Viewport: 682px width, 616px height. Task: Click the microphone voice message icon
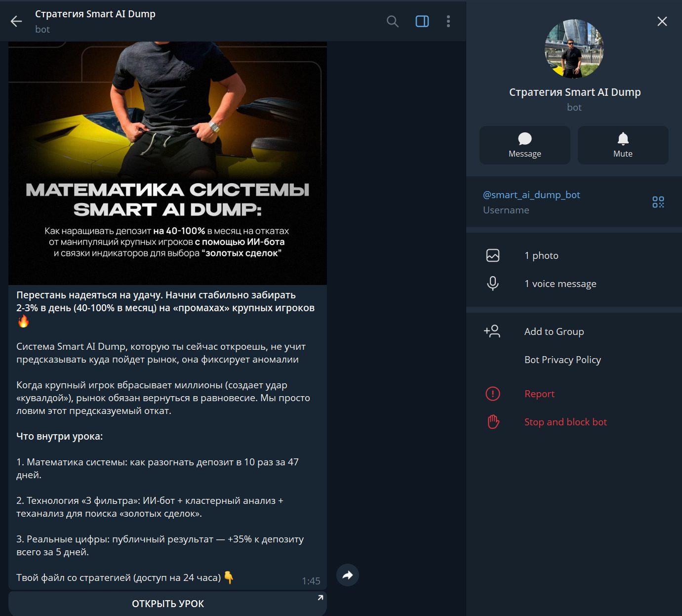pos(493,284)
